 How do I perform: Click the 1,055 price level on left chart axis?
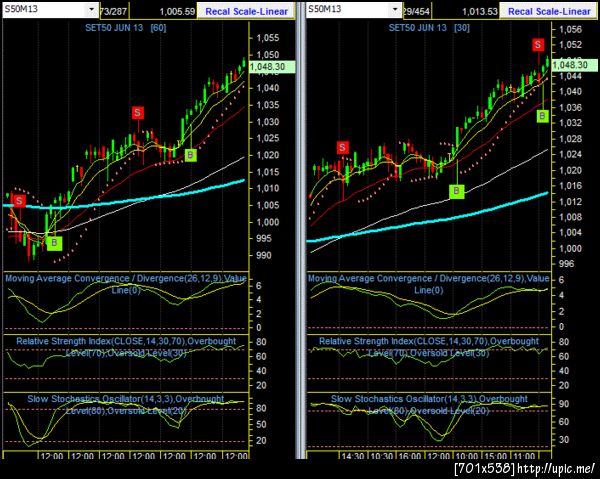pos(267,38)
